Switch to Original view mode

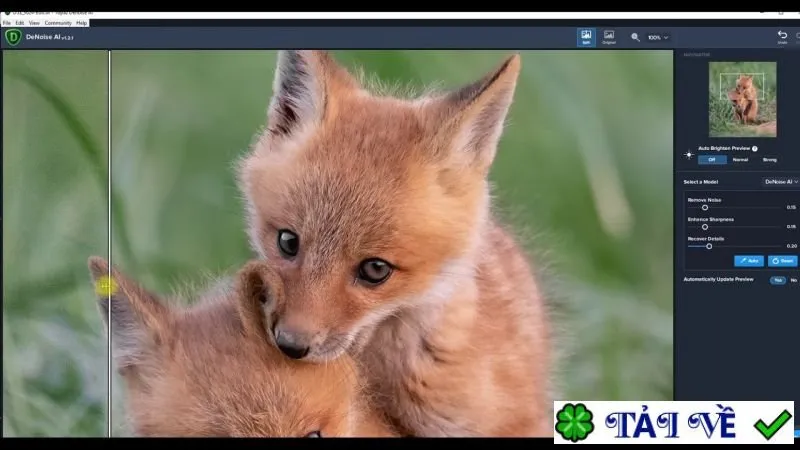click(x=609, y=37)
